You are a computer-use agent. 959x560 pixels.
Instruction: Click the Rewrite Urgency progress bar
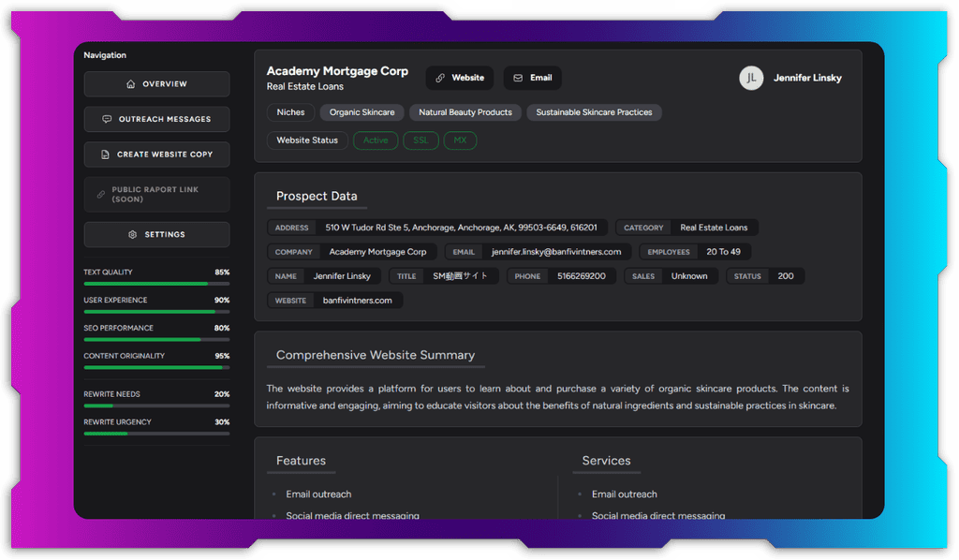click(156, 434)
